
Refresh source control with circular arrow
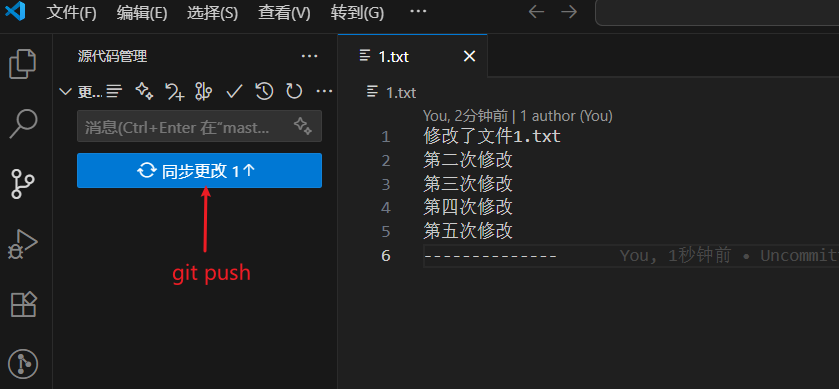click(x=294, y=92)
